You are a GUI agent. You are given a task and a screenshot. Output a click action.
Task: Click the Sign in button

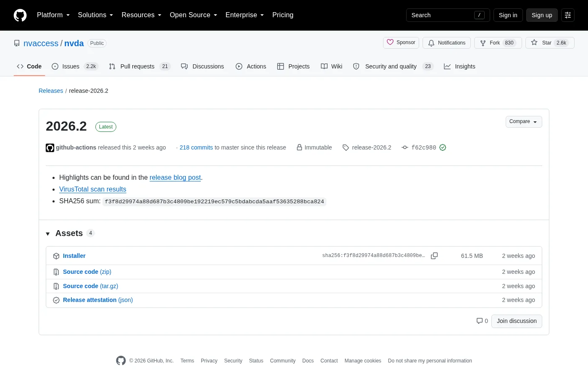[508, 15]
